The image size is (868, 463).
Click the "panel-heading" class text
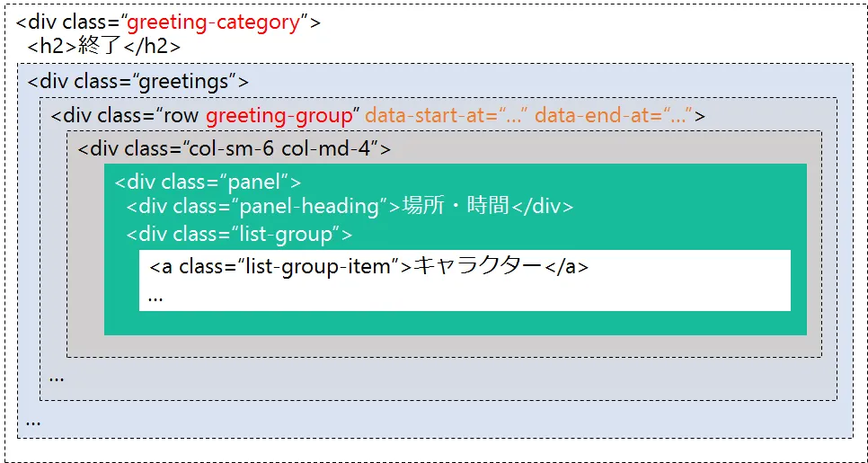[x=314, y=207]
